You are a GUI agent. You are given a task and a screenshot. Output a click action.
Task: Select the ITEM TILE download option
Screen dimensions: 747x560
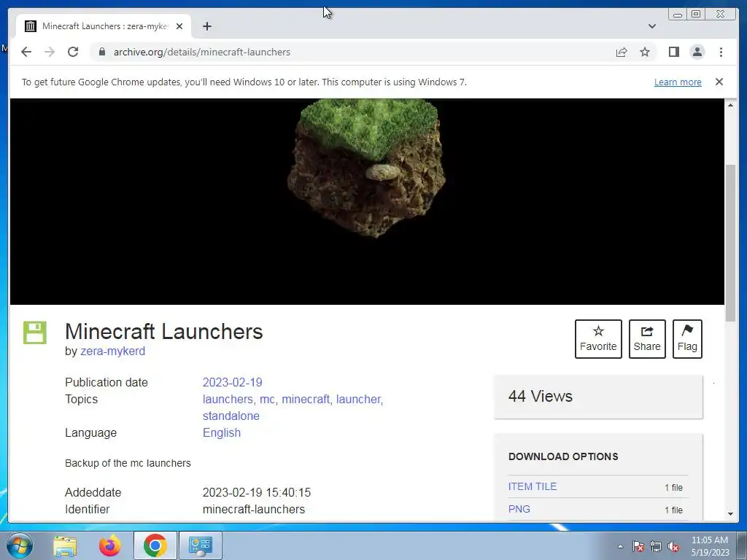(532, 486)
